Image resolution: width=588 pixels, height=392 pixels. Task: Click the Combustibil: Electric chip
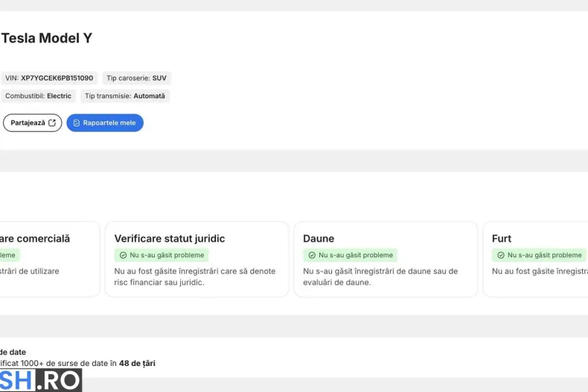38,96
